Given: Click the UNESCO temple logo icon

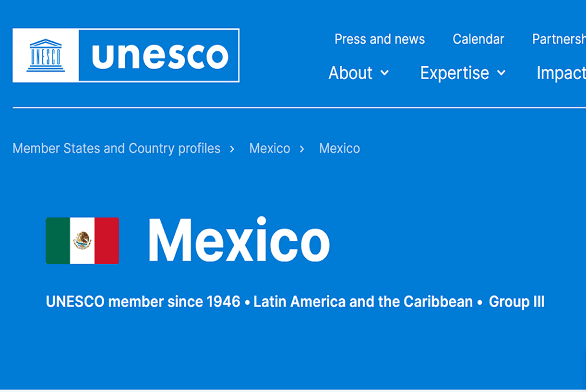Looking at the screenshot, I should [x=46, y=55].
